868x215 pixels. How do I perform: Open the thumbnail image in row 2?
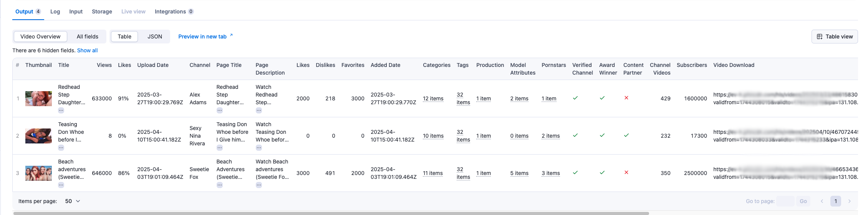point(38,136)
